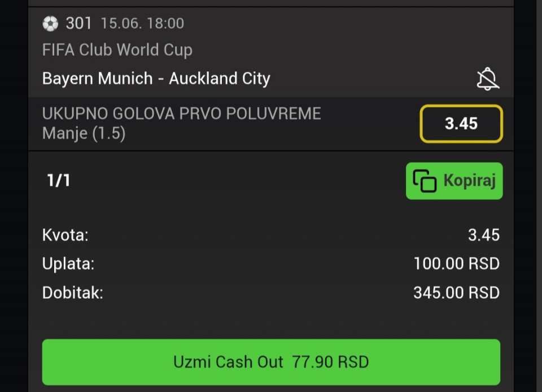Image resolution: width=542 pixels, height=392 pixels.
Task: Copy the ticket with Kopiraj button
Action: (454, 181)
